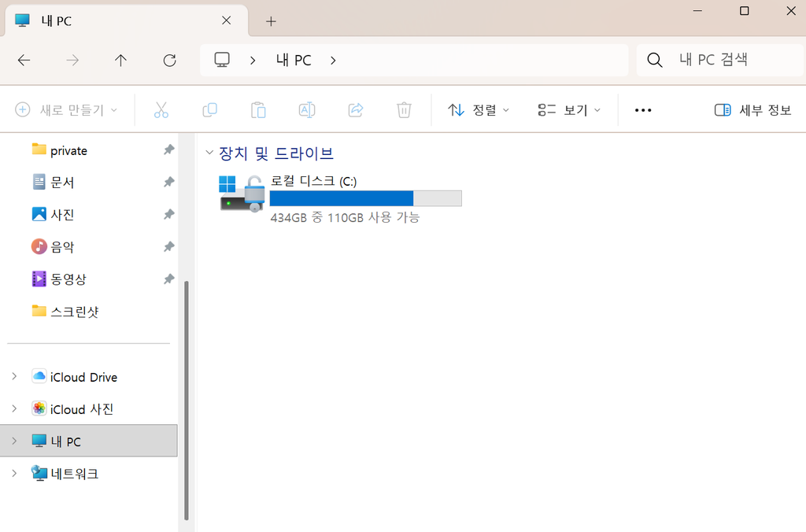Expand chevron after monitor icon in address bar
The image size is (806, 532).
pyautogui.click(x=253, y=60)
